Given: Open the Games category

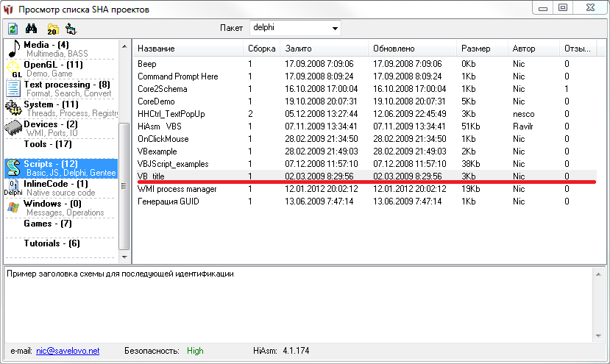Looking at the screenshot, I should 48,224.
